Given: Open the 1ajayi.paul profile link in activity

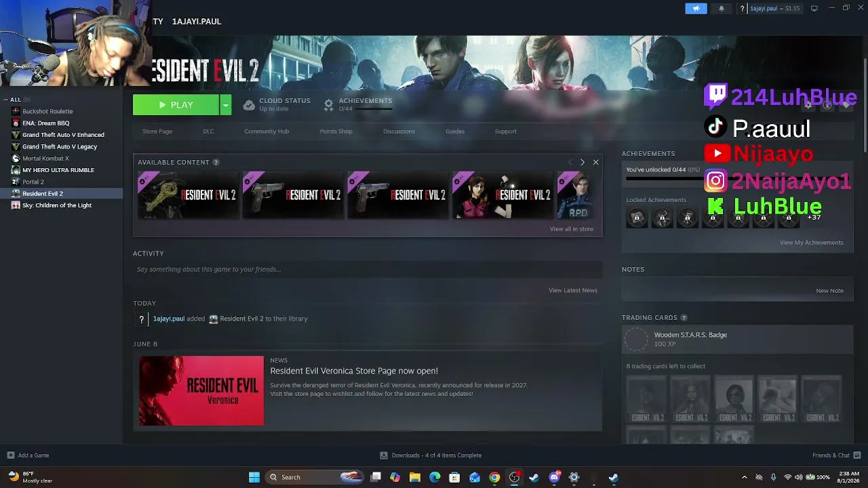Looking at the screenshot, I should point(169,319).
